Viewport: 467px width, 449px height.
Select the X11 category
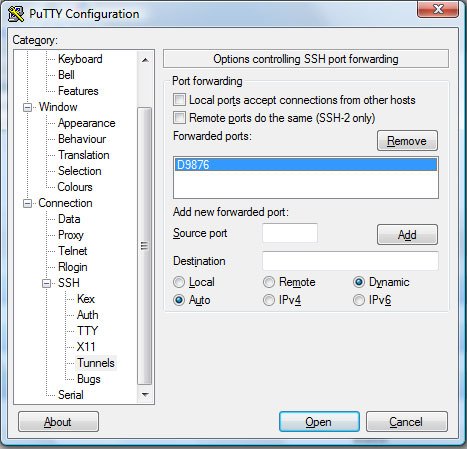[86, 347]
